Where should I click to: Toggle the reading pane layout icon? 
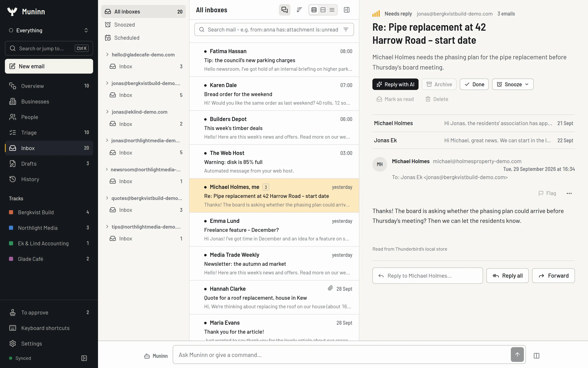point(347,10)
